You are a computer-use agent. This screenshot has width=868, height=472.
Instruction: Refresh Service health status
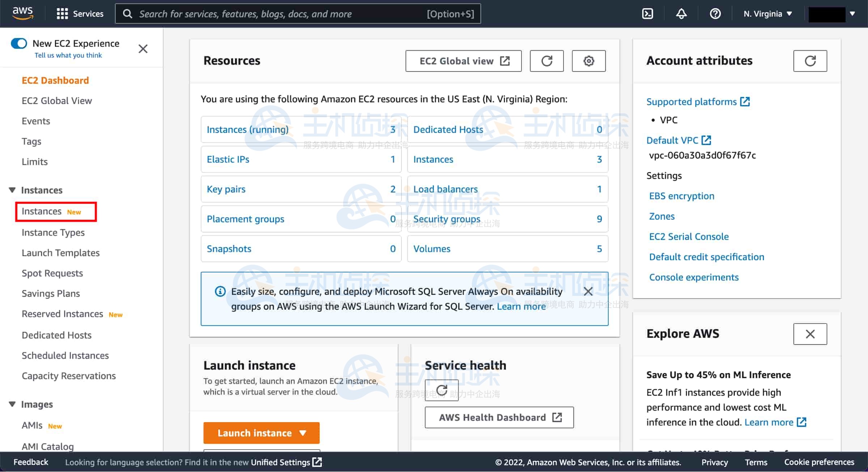pyautogui.click(x=441, y=390)
